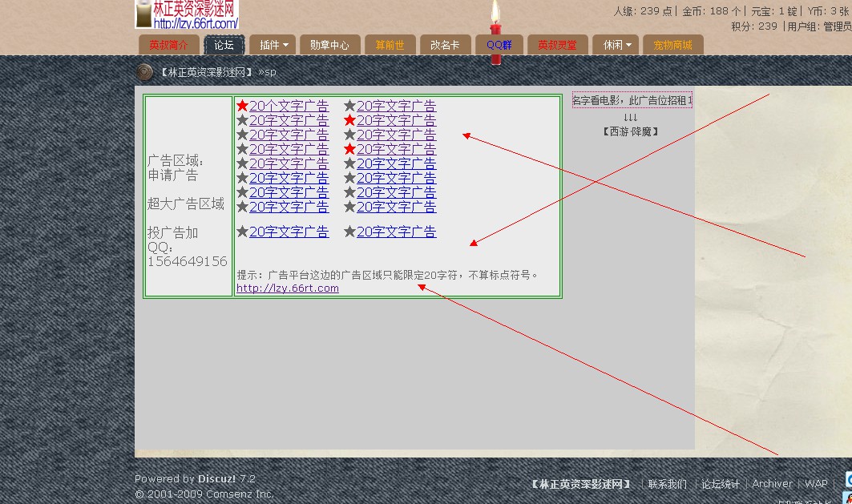Open the 宠物商城 tab

click(672, 45)
